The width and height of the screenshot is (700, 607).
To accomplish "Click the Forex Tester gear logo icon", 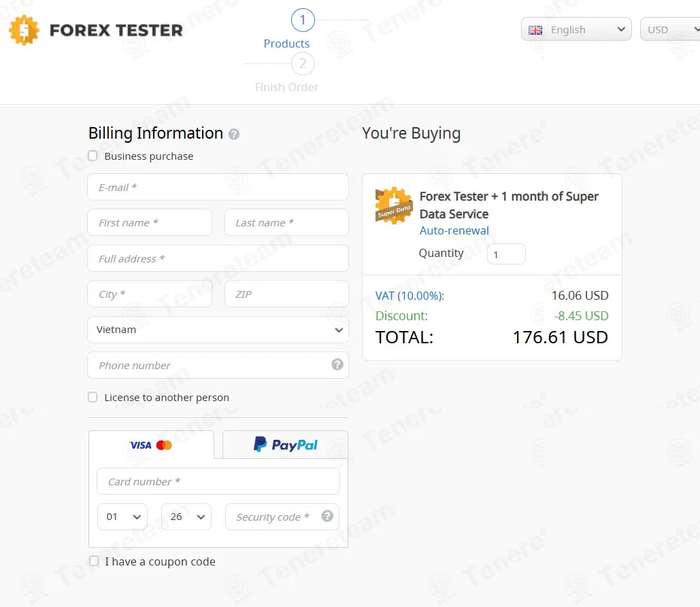I will tap(24, 31).
